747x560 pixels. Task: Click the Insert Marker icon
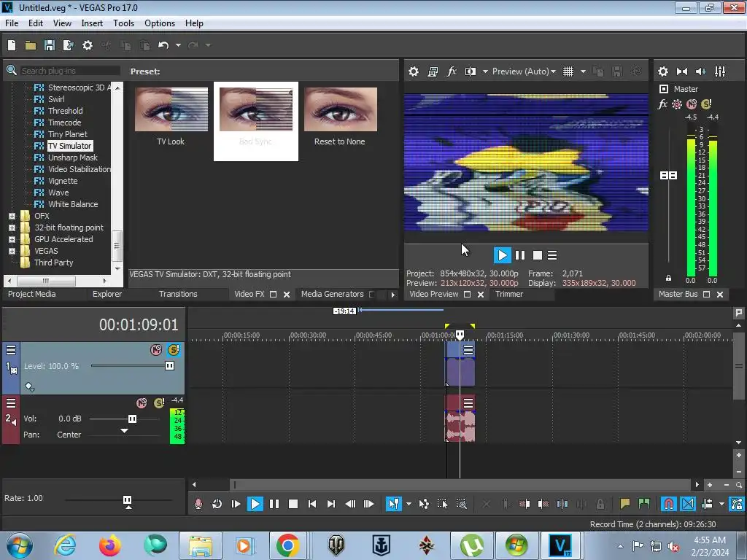point(625,504)
